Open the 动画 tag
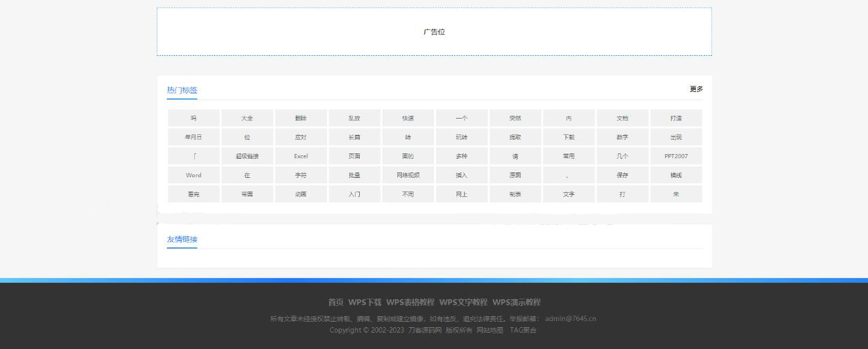 [300, 194]
